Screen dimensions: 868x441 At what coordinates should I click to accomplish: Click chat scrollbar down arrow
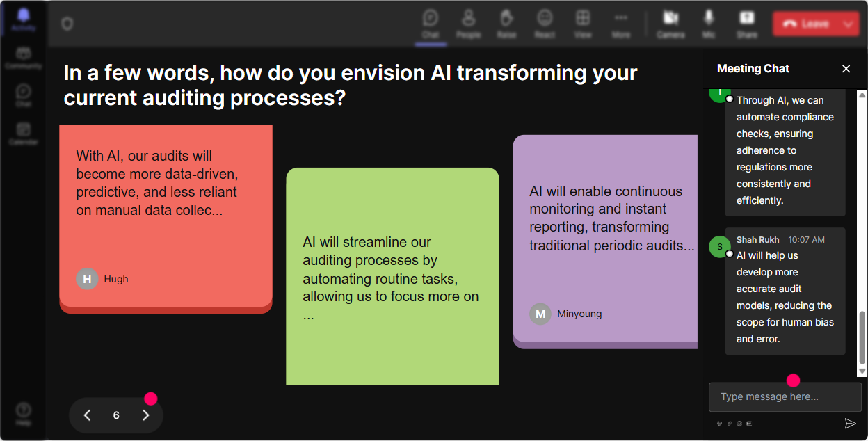pyautogui.click(x=862, y=372)
